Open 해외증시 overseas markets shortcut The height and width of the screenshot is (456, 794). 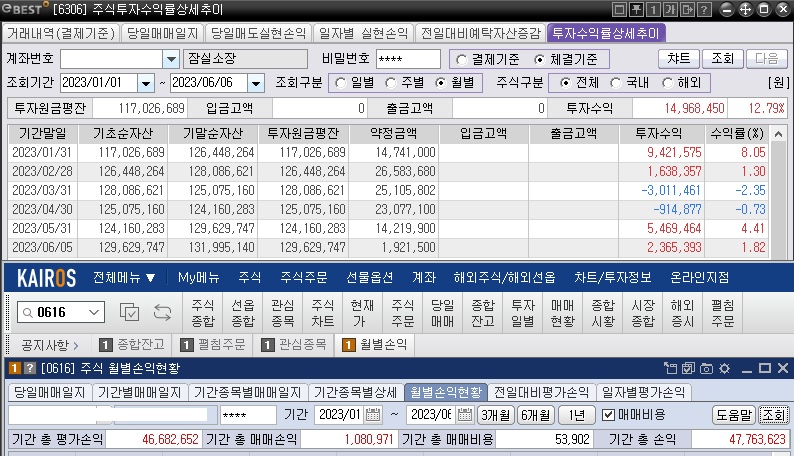tap(682, 313)
